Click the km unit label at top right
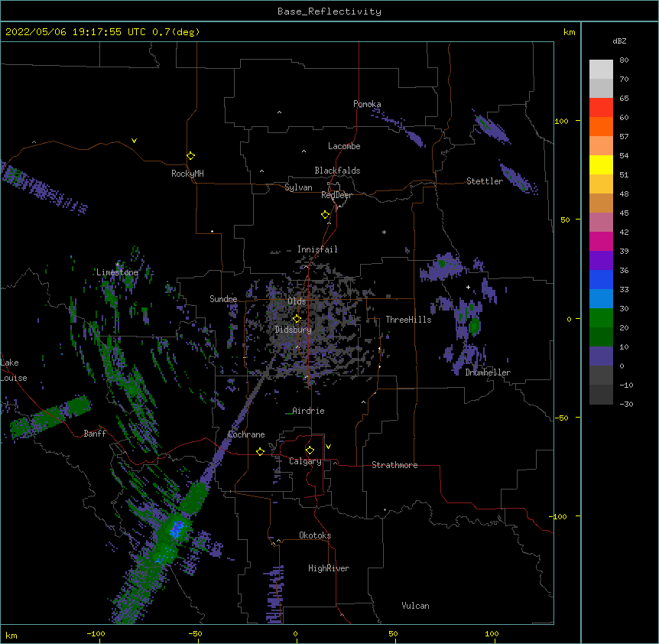 [569, 32]
